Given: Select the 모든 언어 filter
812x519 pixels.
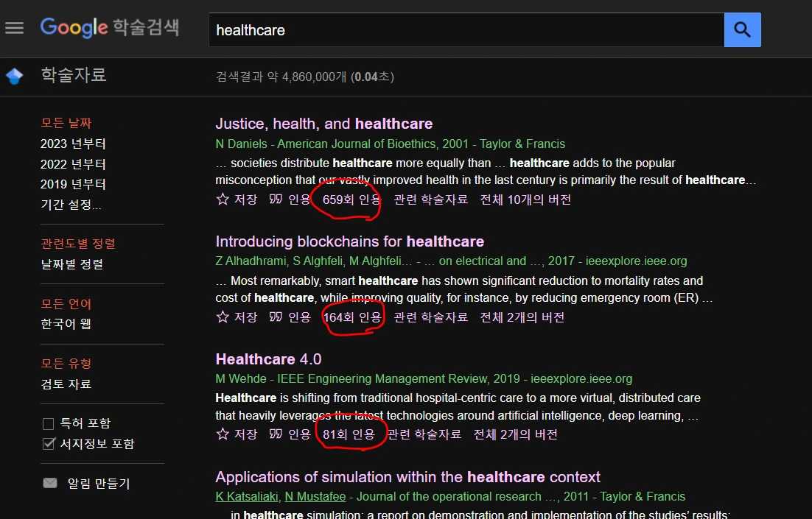Looking at the screenshot, I should click(66, 304).
